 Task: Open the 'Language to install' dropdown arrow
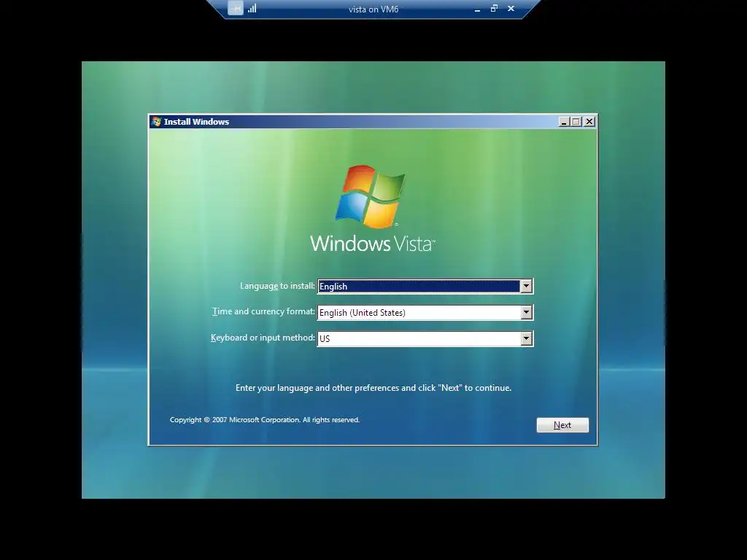(526, 286)
